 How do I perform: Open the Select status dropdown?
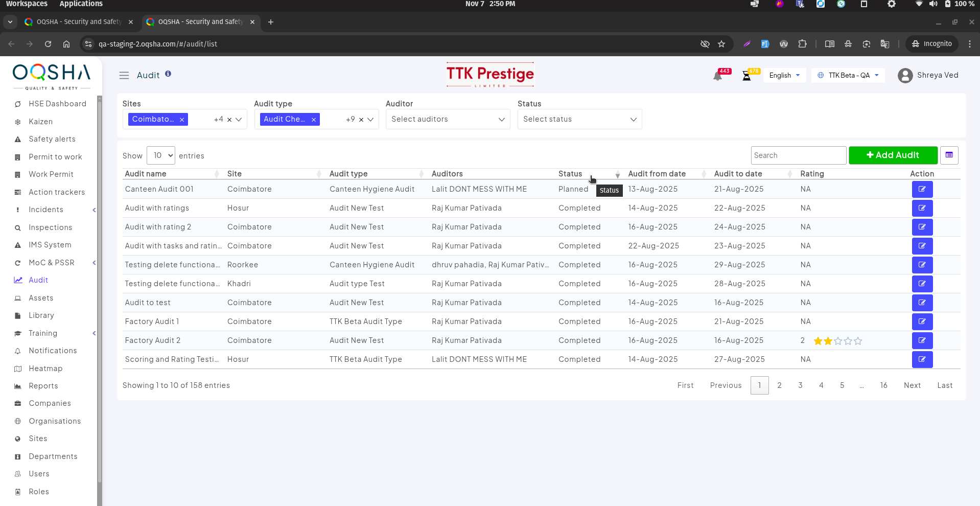pos(579,119)
